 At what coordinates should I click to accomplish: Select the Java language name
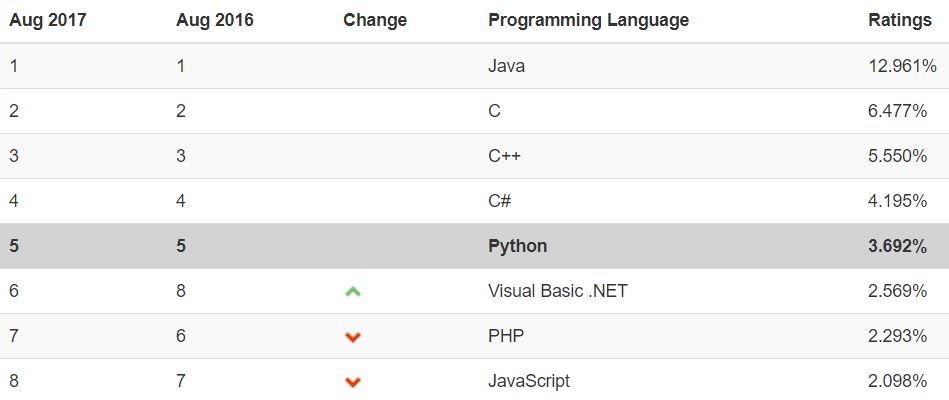point(507,65)
